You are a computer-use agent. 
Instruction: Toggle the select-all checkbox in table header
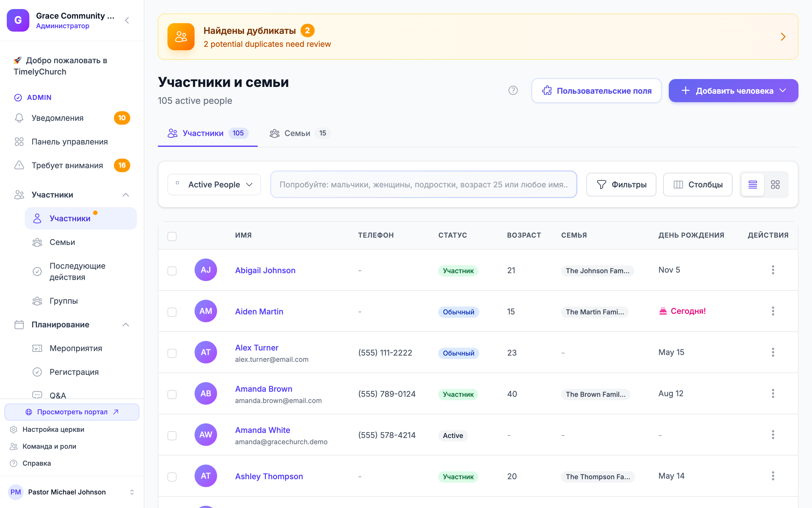pos(172,236)
